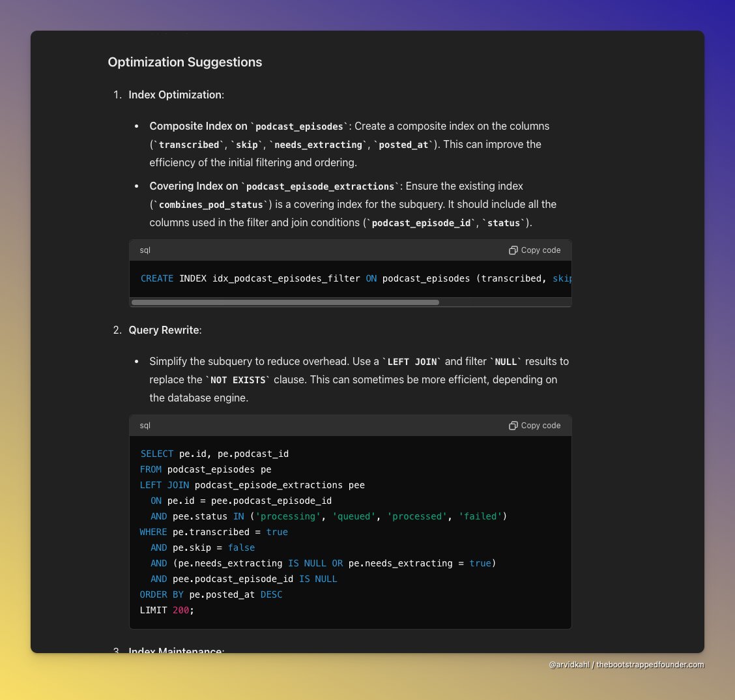Click the inline code 'needs_extracting' in the paragraph
Viewport: 735px width, 700px height.
click(x=318, y=145)
